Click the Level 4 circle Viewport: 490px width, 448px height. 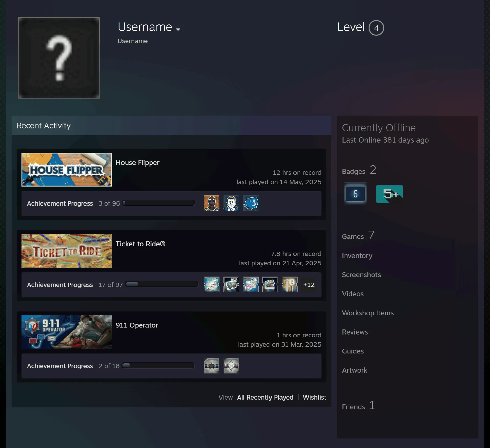[376, 28]
